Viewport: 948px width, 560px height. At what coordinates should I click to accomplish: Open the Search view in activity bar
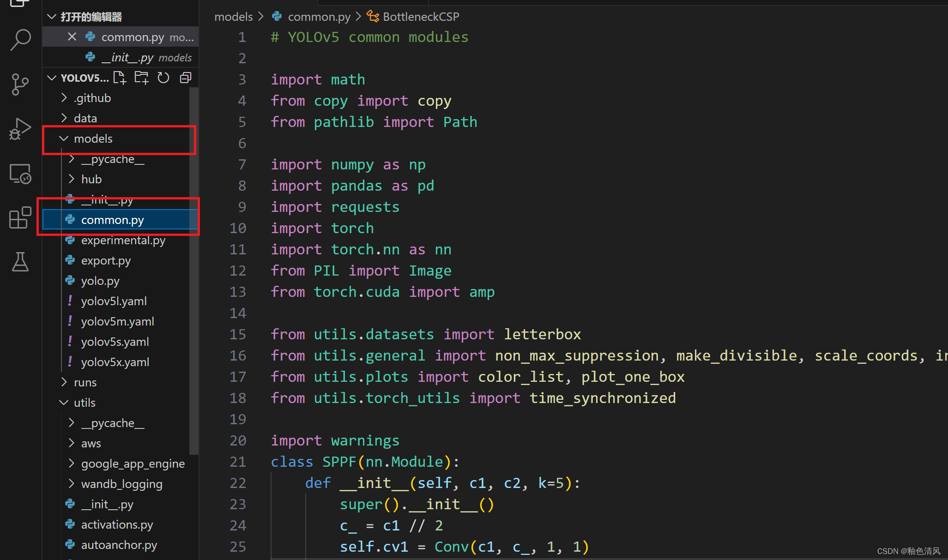coord(20,40)
